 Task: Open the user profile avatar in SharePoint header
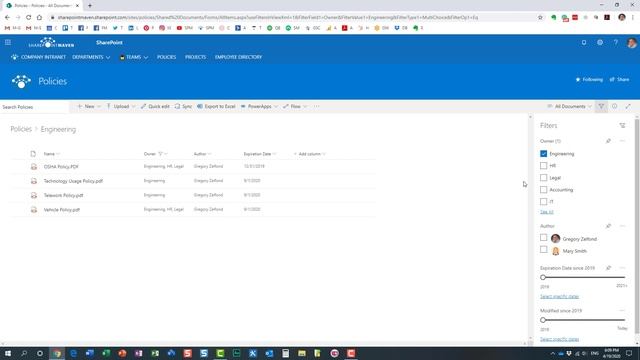point(631,42)
